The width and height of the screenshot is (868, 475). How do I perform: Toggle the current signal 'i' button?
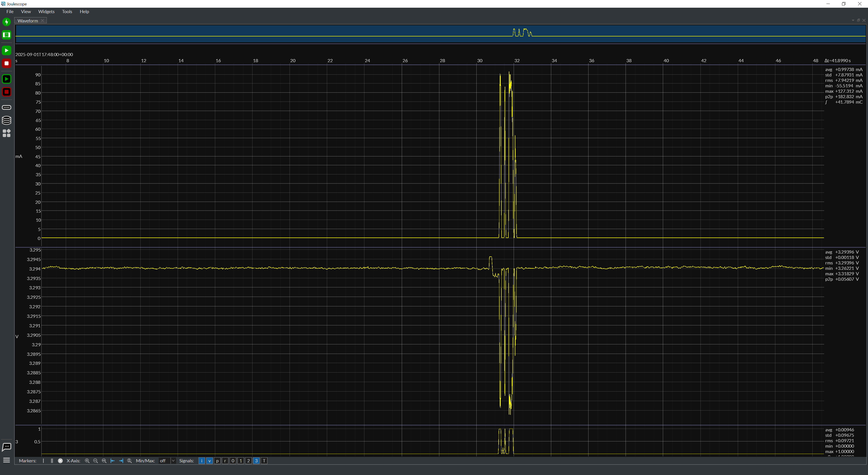point(201,461)
